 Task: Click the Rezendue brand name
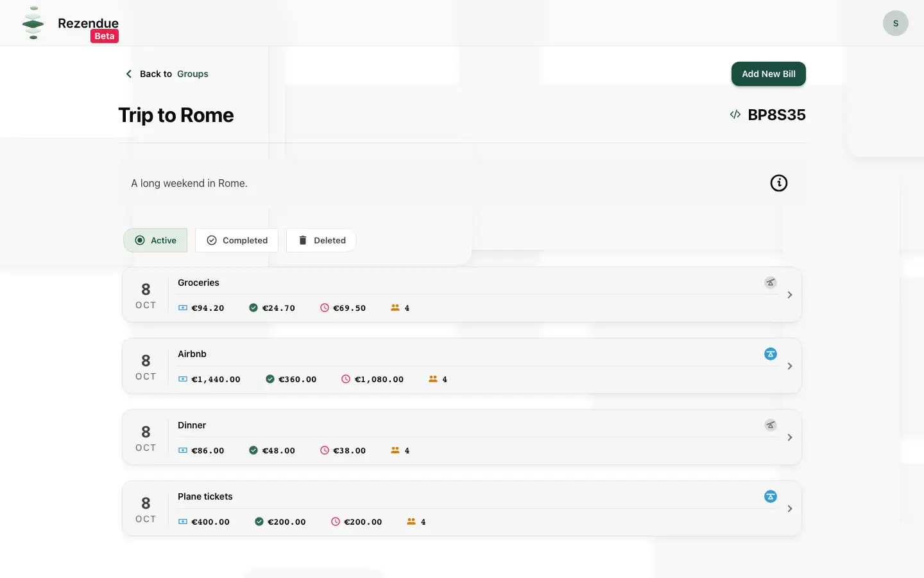[x=88, y=23]
